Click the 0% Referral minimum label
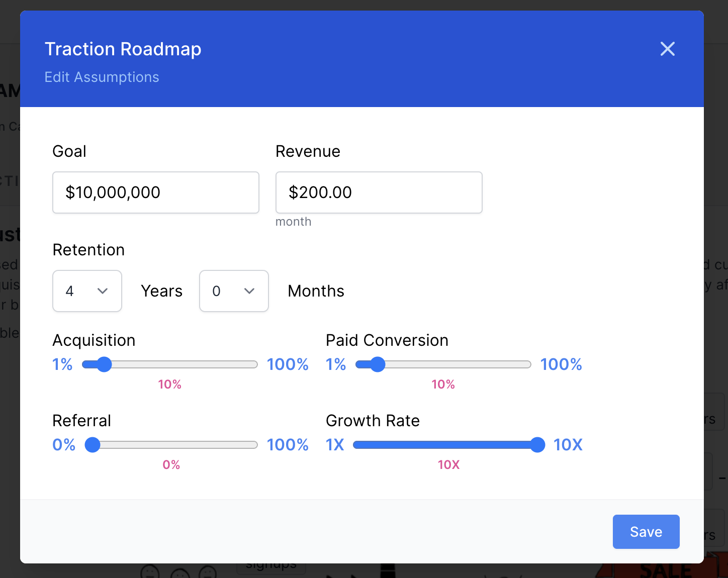The width and height of the screenshot is (728, 578). [63, 445]
